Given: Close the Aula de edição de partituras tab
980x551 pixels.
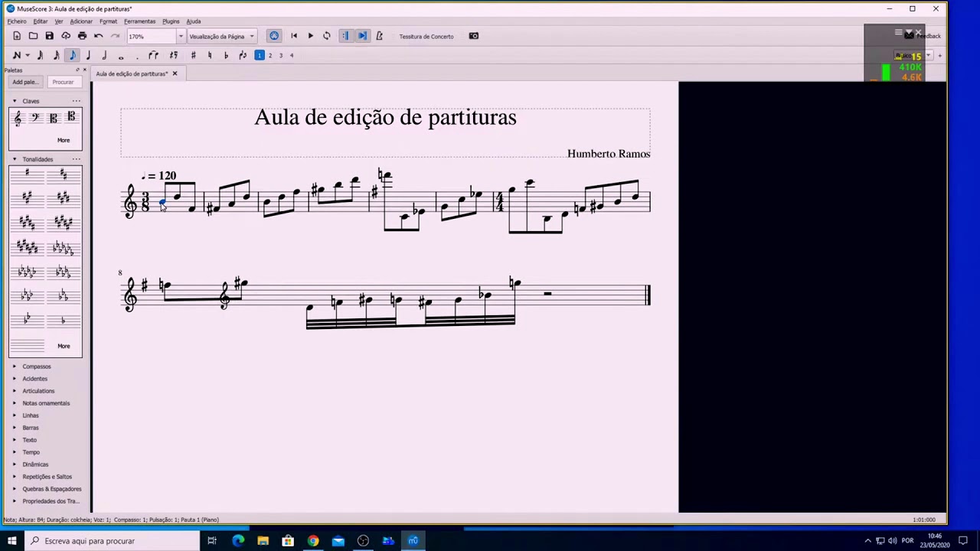Looking at the screenshot, I should pyautogui.click(x=175, y=73).
